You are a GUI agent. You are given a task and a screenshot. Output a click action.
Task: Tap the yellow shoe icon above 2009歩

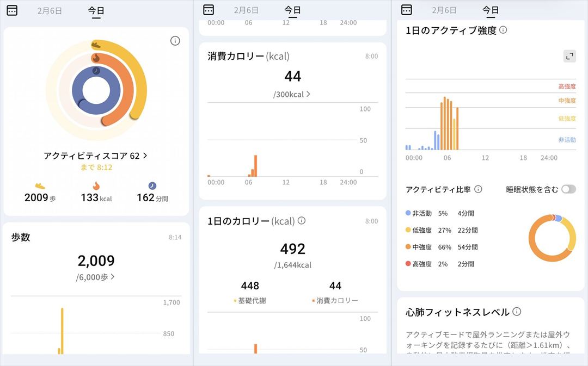pos(40,186)
